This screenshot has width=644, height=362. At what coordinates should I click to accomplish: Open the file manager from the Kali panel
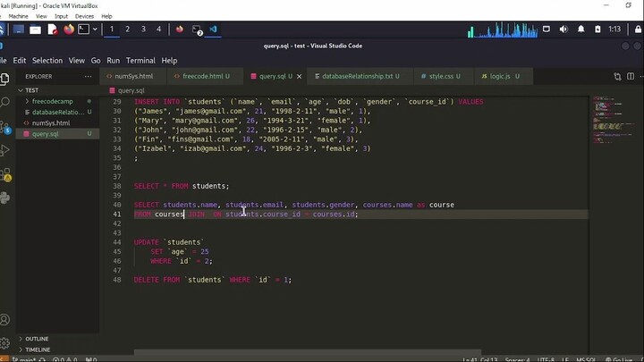coord(35,29)
